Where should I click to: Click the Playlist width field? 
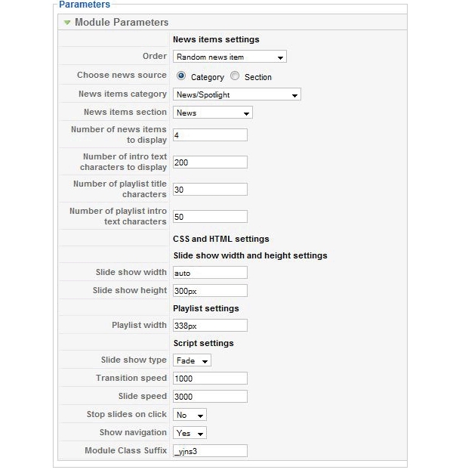[x=210, y=326]
